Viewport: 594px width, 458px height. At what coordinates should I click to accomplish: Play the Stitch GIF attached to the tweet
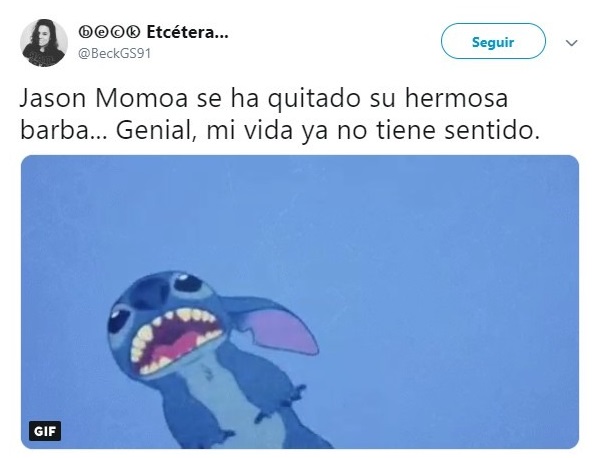(x=300, y=302)
